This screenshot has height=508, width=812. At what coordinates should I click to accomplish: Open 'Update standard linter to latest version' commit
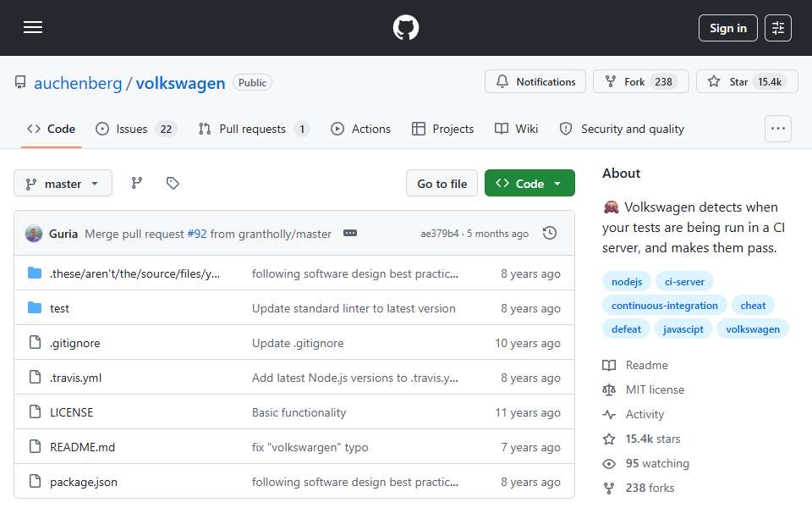point(354,308)
